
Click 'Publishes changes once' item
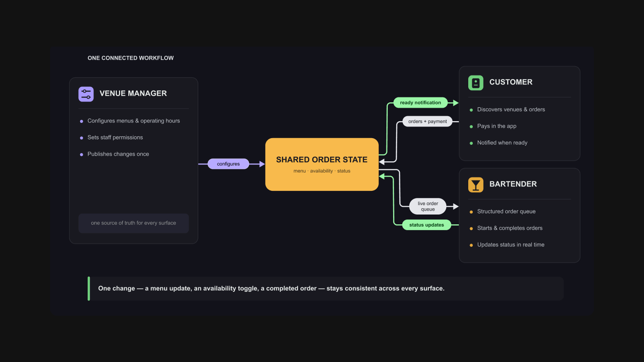119,154
